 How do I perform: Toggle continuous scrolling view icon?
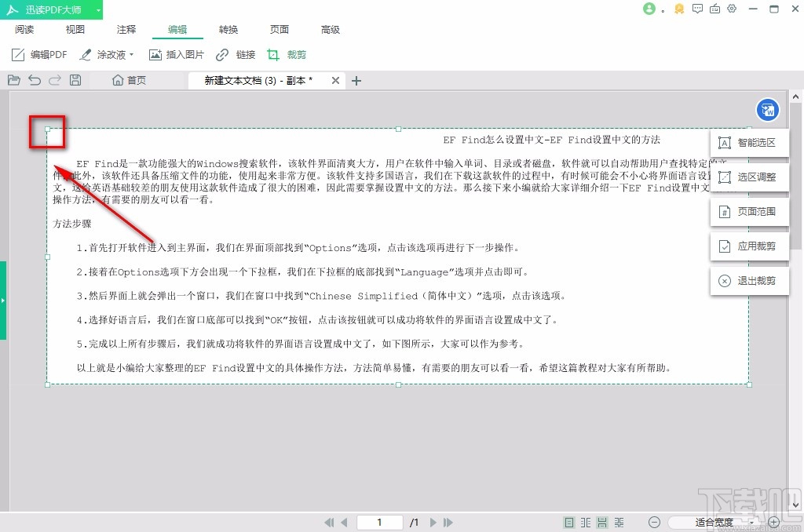(x=602, y=523)
